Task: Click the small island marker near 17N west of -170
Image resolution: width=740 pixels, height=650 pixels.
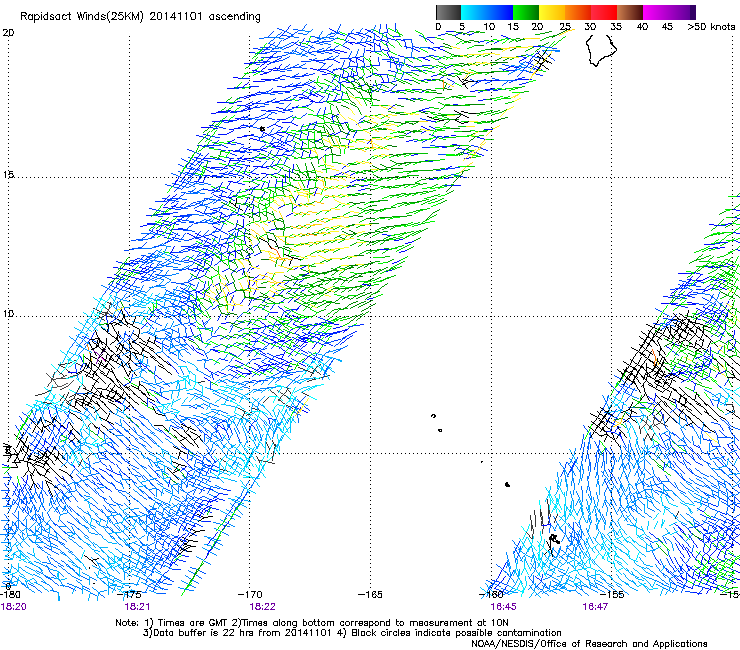Action: (262, 128)
